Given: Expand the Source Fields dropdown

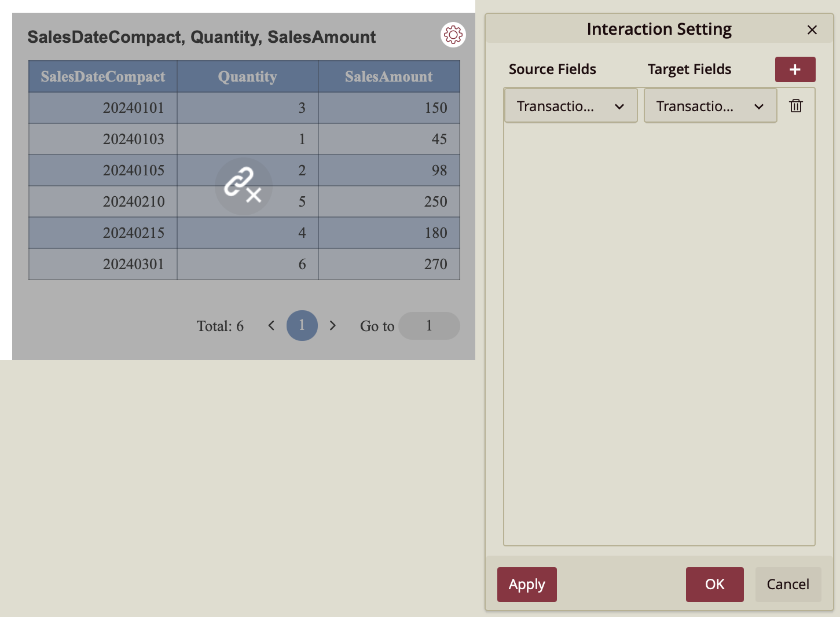Looking at the screenshot, I should tap(570, 106).
